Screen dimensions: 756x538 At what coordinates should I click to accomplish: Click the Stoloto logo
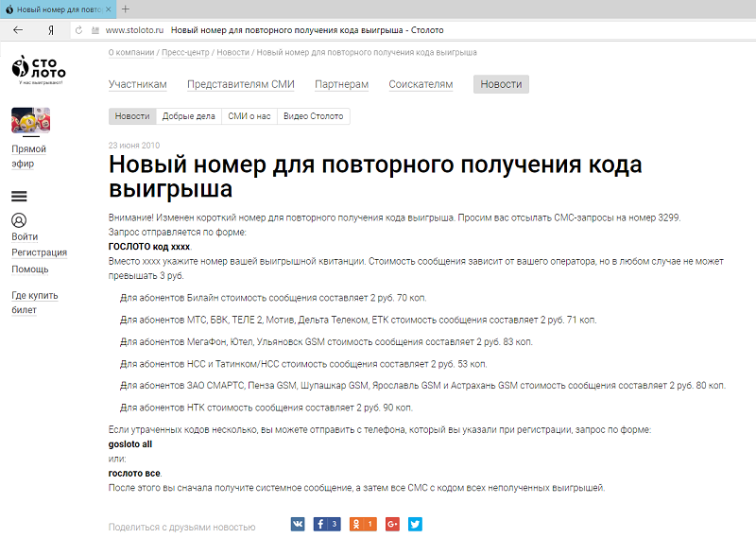pos(39,69)
